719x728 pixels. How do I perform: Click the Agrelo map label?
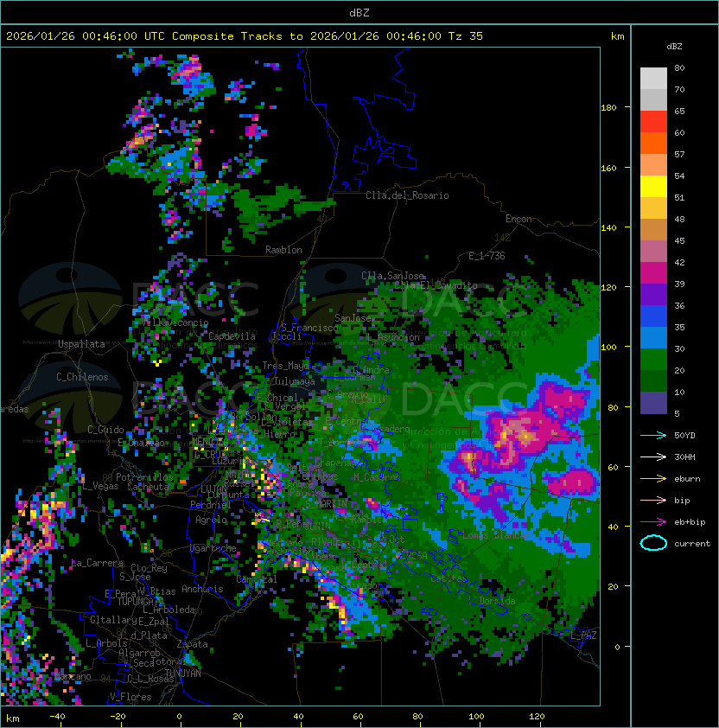click(211, 520)
